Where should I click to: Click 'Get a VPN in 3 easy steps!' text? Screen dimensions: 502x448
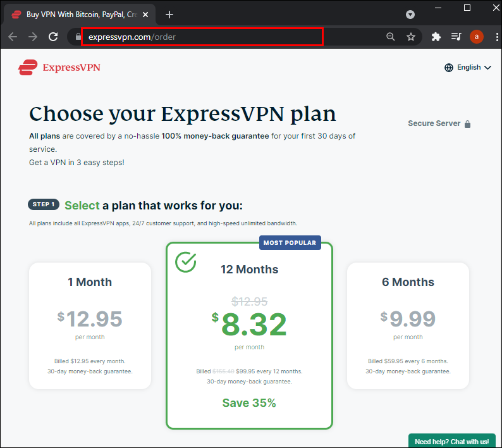tap(77, 163)
